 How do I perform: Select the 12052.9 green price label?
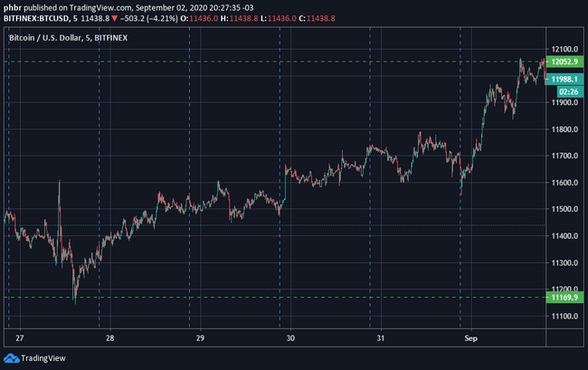tap(564, 62)
